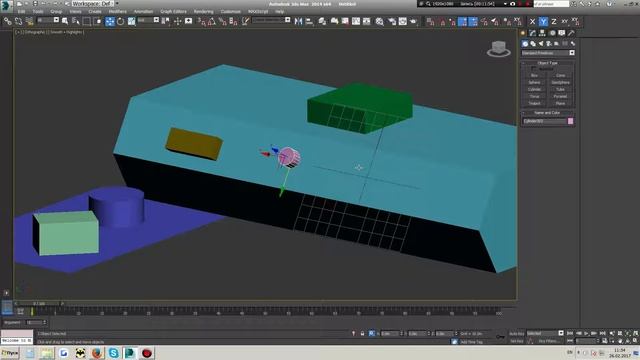The width and height of the screenshot is (640, 360).
Task: Click the Mirror tool
Action: (298, 21)
